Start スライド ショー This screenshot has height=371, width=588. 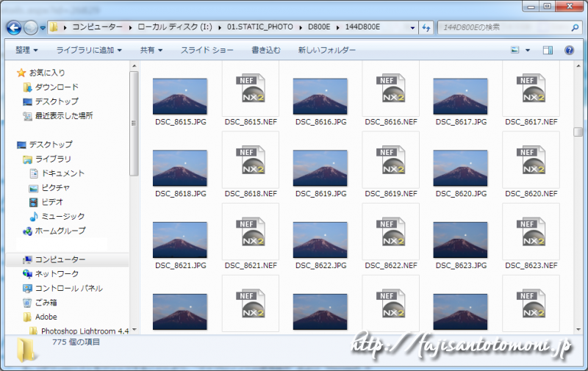pyautogui.click(x=207, y=50)
